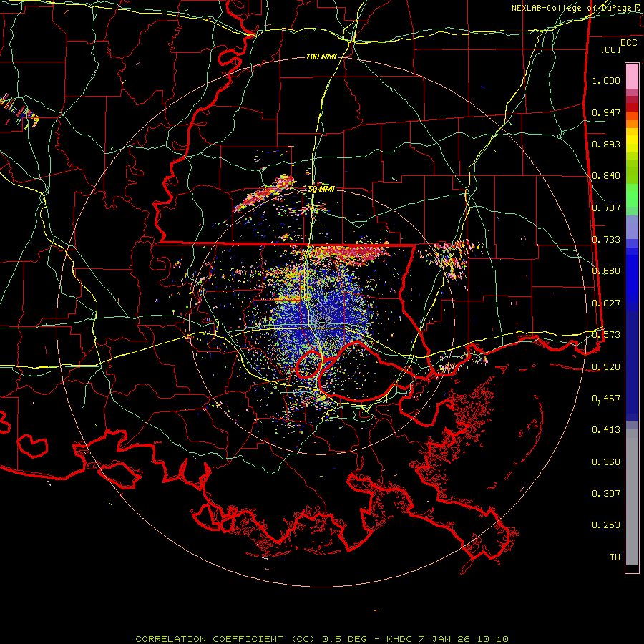This screenshot has height=644, width=644.
Task: Click the TH label at the legend bottom
Action: [615, 557]
